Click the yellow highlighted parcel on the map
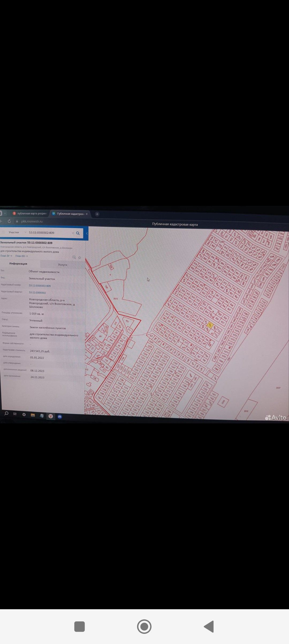This screenshot has height=644, width=289. pos(210,325)
